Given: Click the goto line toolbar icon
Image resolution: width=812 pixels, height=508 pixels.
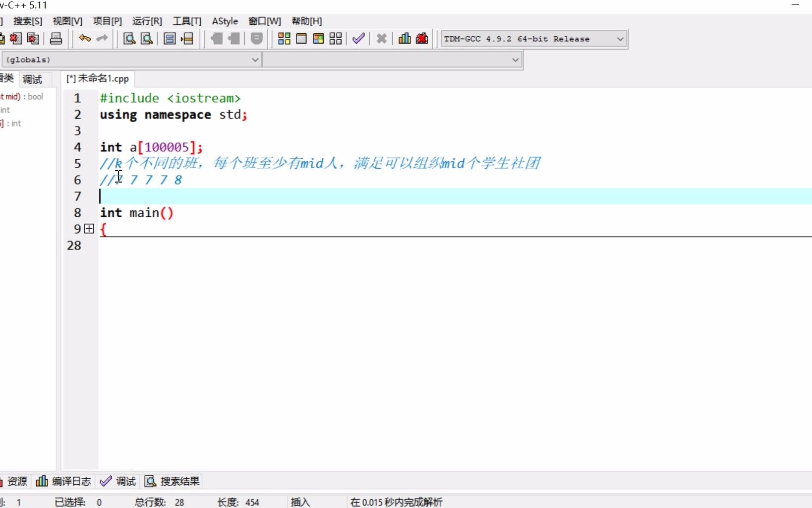Looking at the screenshot, I should click(x=187, y=39).
